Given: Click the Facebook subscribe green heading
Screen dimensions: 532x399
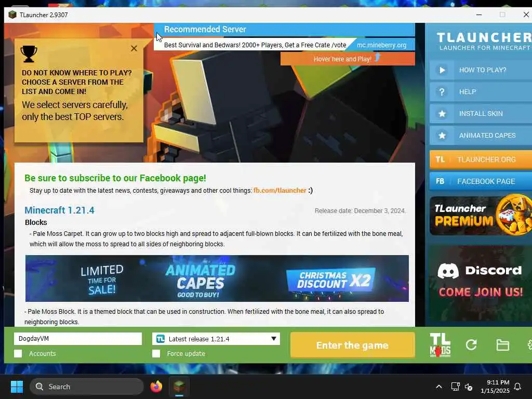Looking at the screenshot, I should pos(115,178).
